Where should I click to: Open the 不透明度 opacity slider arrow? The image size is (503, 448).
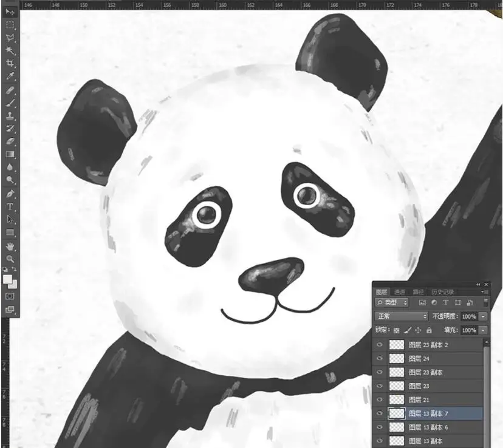pos(483,317)
